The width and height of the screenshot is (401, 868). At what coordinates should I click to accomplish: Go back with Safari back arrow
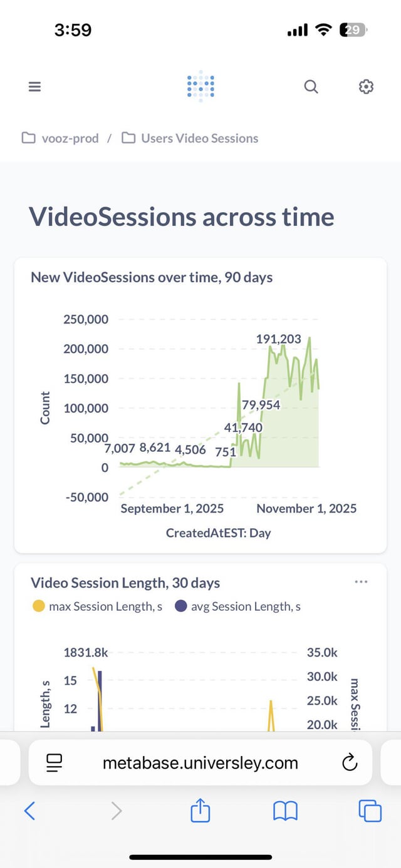29,811
